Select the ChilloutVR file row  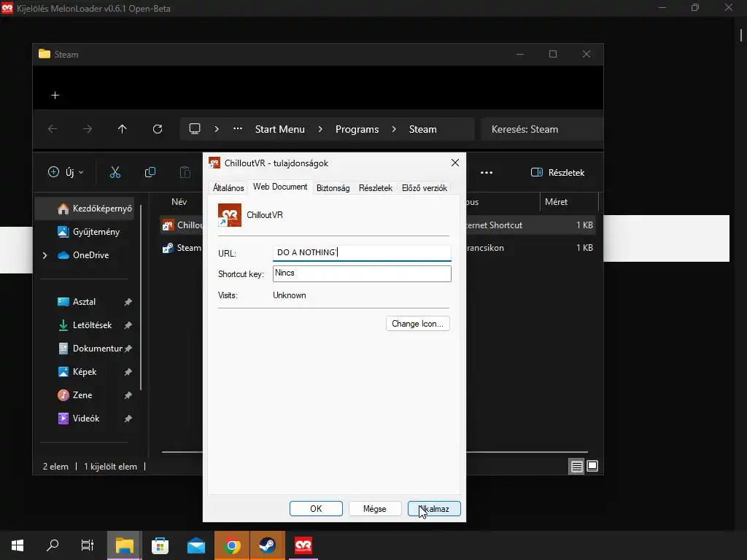point(379,225)
